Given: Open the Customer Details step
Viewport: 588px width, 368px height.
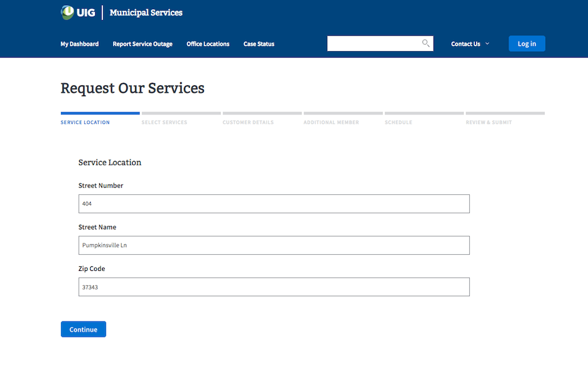Looking at the screenshot, I should click(x=248, y=122).
